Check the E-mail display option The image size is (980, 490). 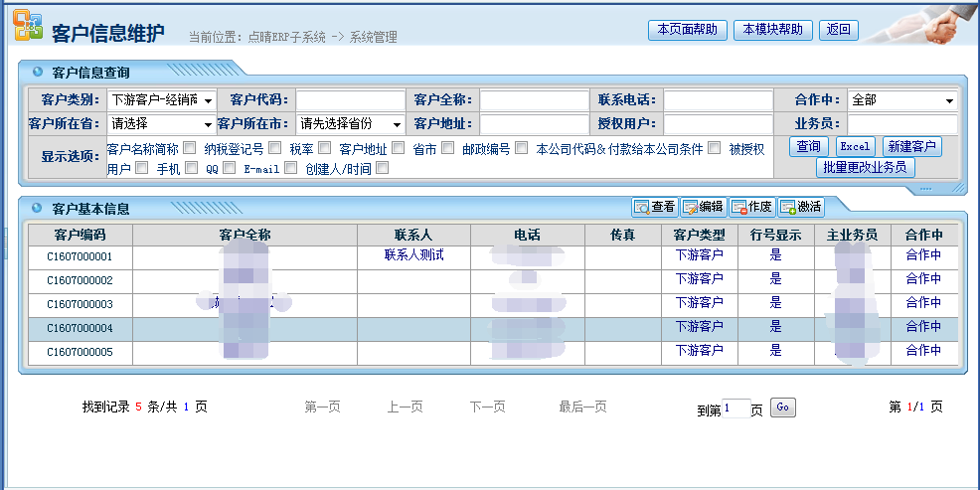pyautogui.click(x=291, y=168)
